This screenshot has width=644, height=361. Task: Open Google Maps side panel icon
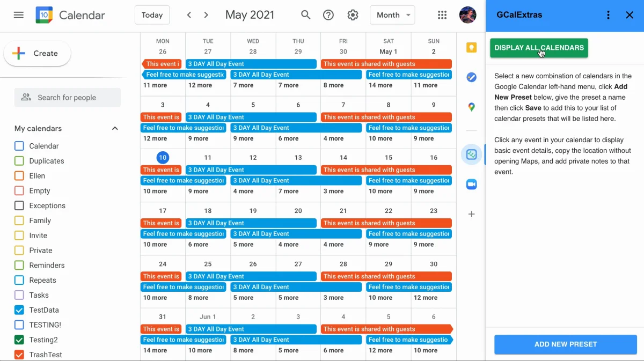click(x=471, y=107)
